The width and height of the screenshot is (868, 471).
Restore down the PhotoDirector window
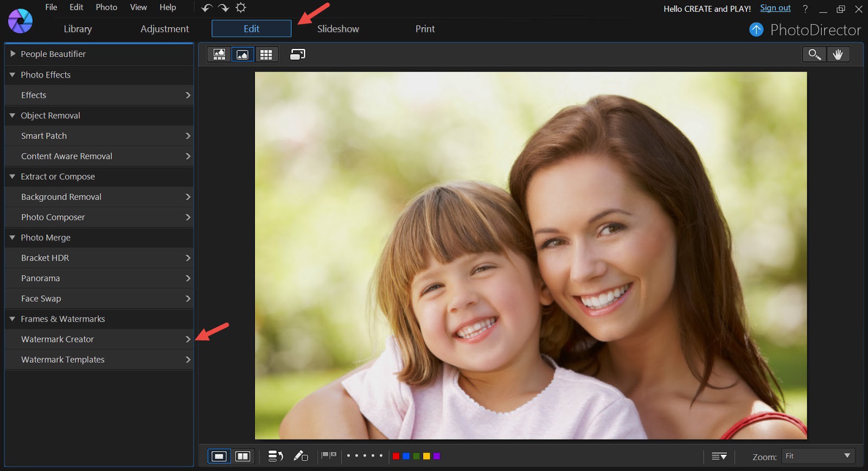841,9
